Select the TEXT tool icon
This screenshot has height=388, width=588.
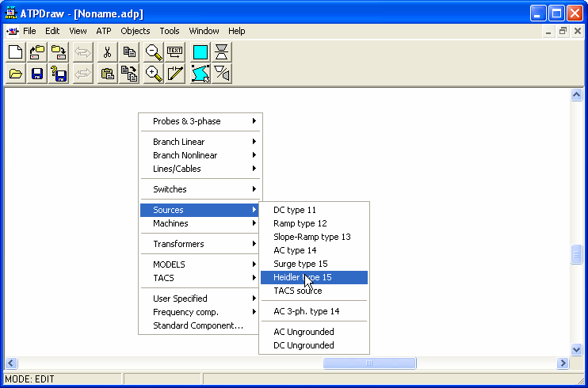[175, 51]
